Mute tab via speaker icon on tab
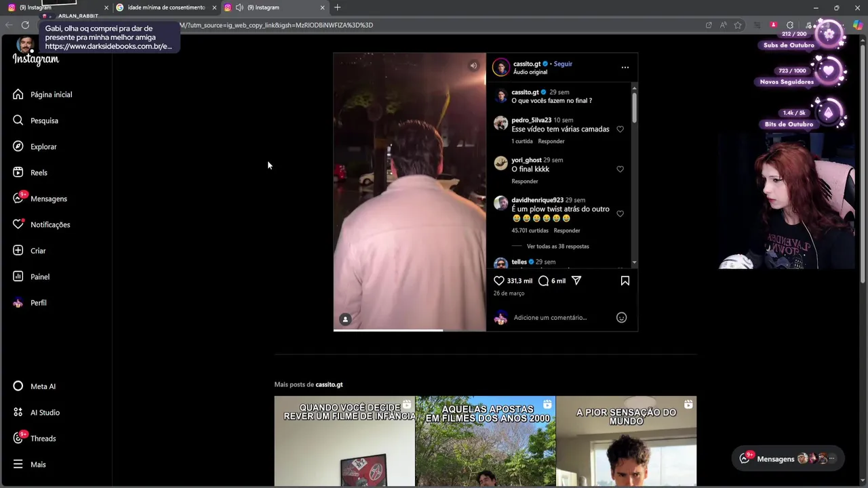The height and width of the screenshot is (488, 868). click(x=239, y=7)
